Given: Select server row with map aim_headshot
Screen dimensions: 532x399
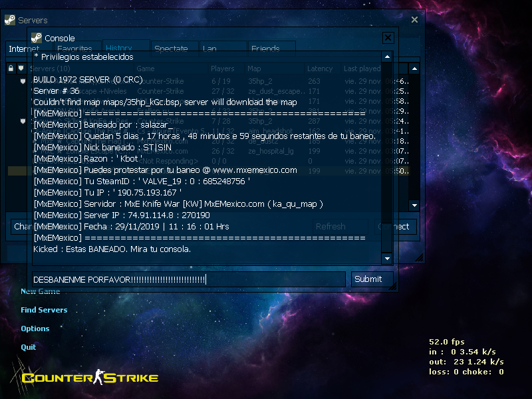Looking at the screenshot, I should click(x=207, y=131).
